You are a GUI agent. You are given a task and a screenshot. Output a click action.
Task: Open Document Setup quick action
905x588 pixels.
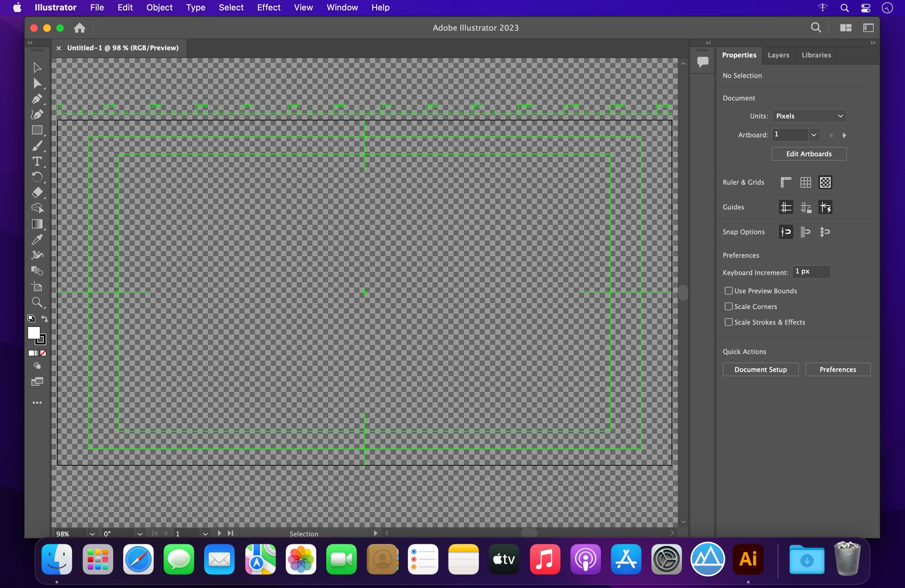point(760,369)
